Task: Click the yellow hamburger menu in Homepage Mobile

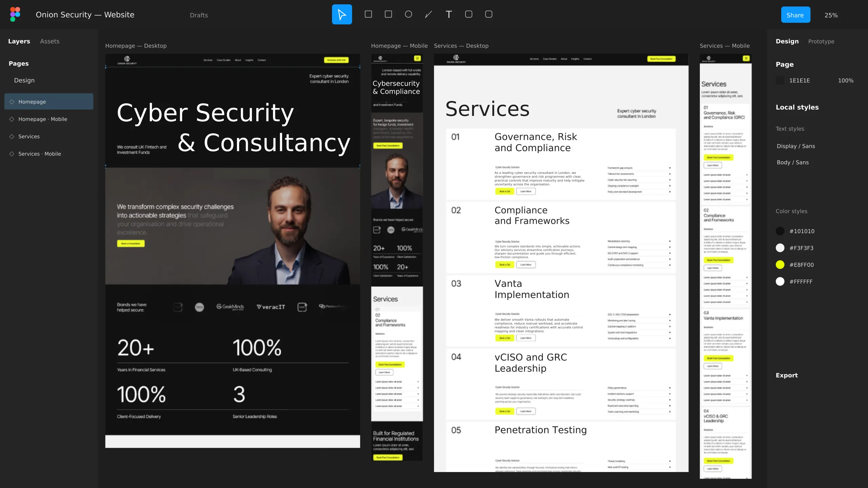Action: point(417,58)
